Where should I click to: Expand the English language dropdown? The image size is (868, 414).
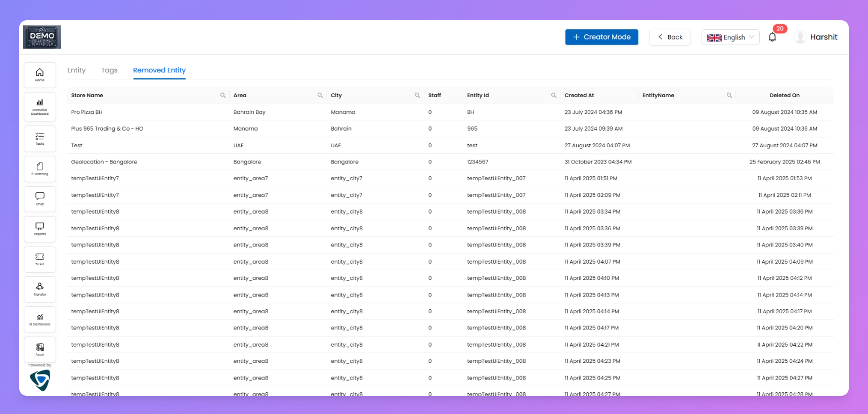pyautogui.click(x=730, y=37)
